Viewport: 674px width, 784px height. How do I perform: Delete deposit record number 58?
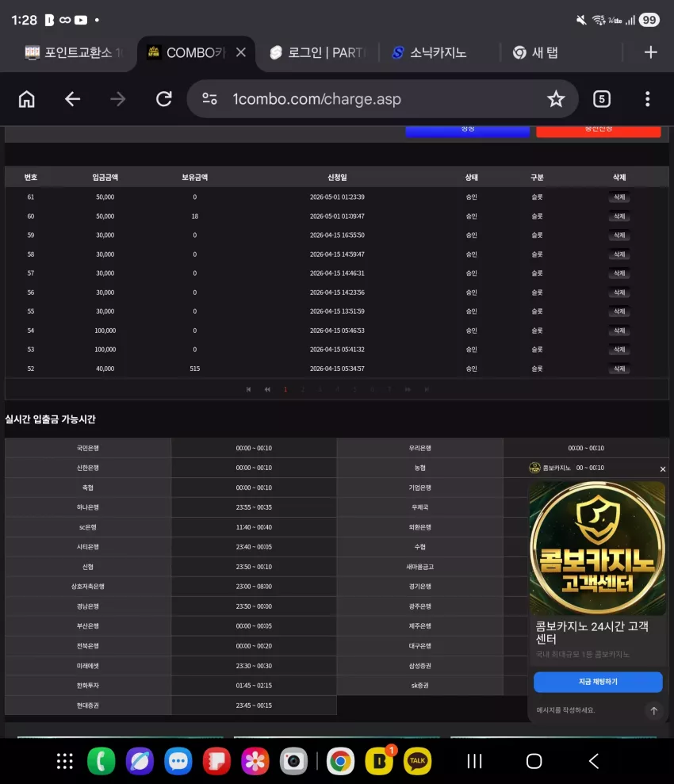click(619, 254)
